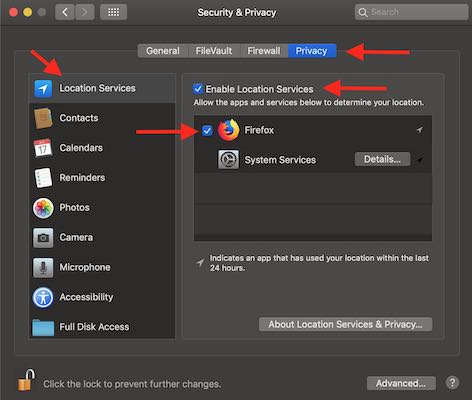472x400 pixels.
Task: Click the Calendars icon in sidebar
Action: (x=43, y=148)
